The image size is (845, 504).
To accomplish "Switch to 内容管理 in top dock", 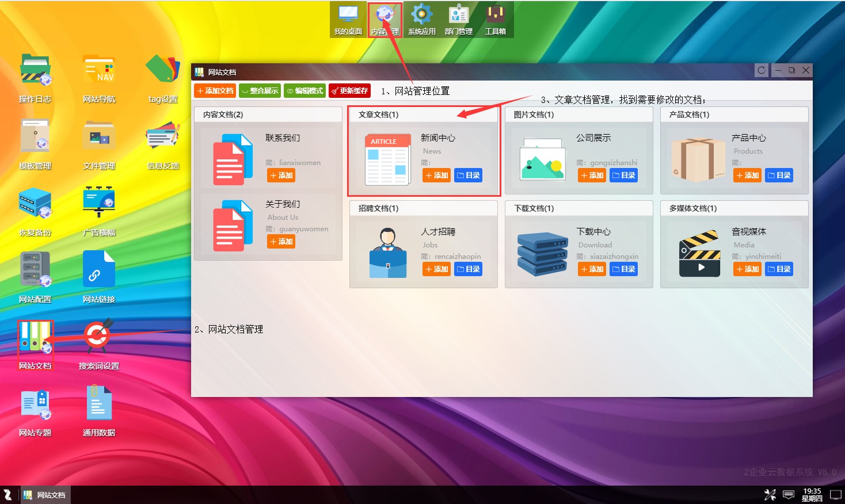I will (x=385, y=20).
